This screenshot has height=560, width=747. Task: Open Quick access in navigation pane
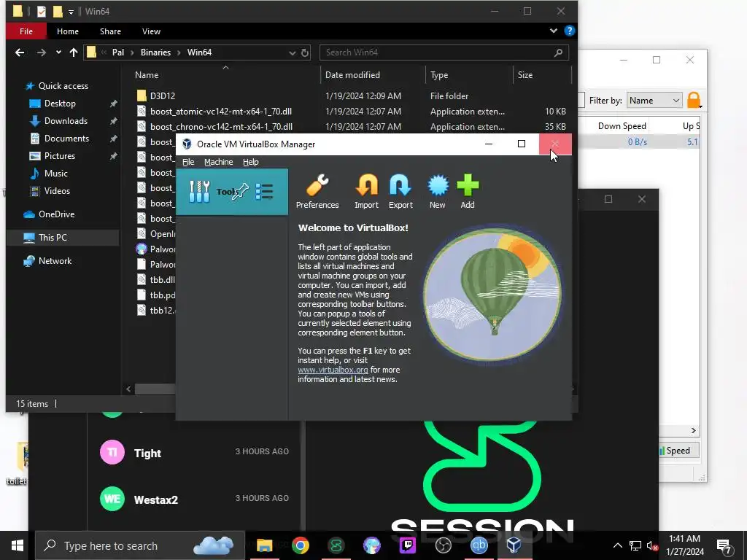click(63, 86)
